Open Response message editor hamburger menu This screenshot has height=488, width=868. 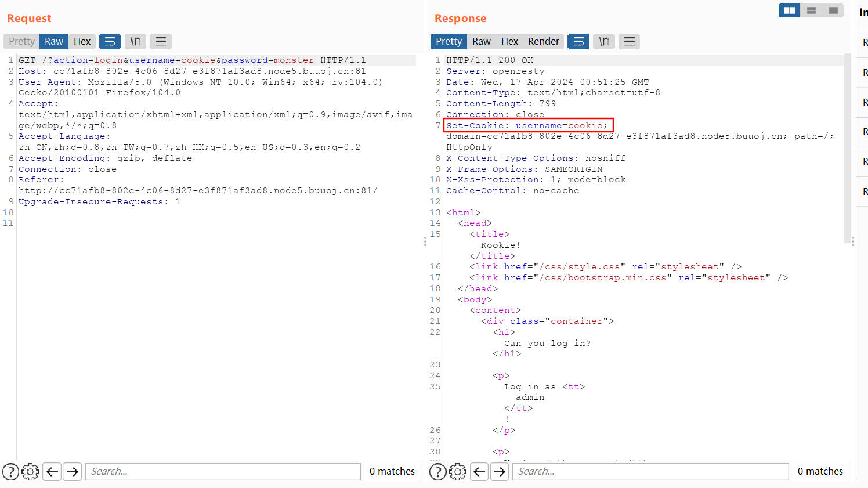tap(629, 41)
